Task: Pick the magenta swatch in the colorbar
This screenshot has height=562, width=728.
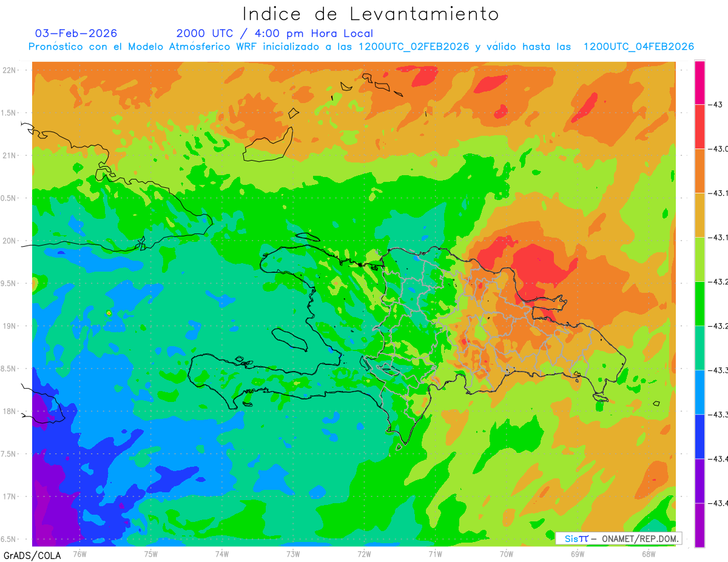Action: pyautogui.click(x=699, y=82)
